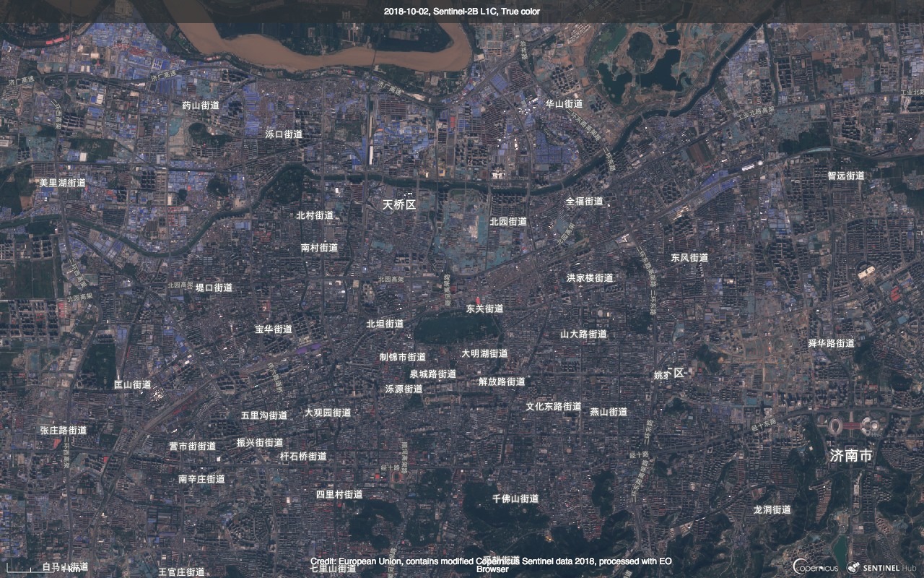Click the 五里沟街道 map label
Screen dimensions: 924x578
(264, 415)
